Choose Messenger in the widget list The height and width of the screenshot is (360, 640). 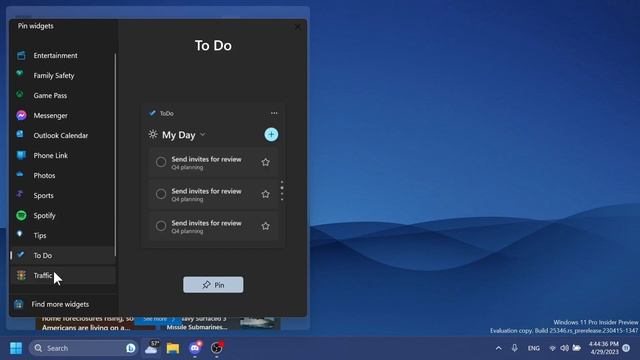[62, 116]
